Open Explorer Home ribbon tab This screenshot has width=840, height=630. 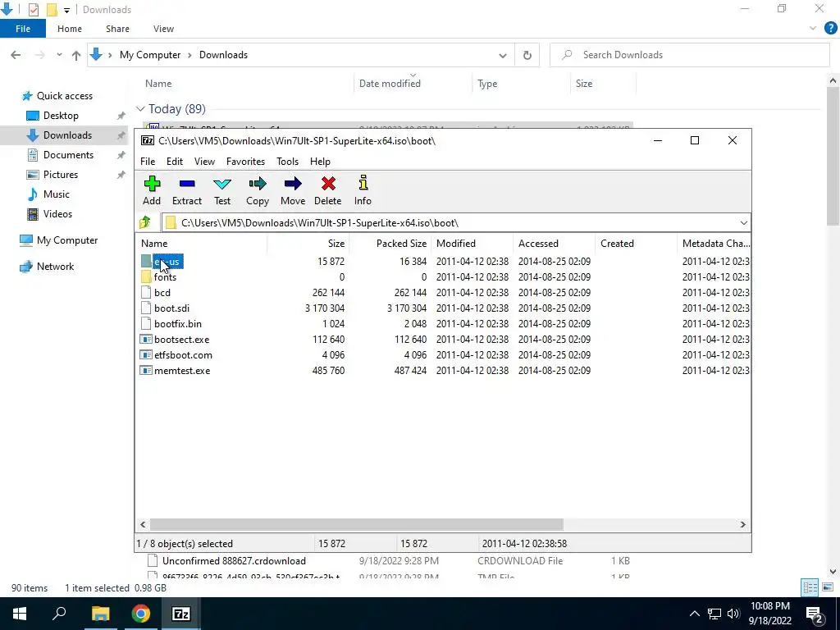pos(70,29)
